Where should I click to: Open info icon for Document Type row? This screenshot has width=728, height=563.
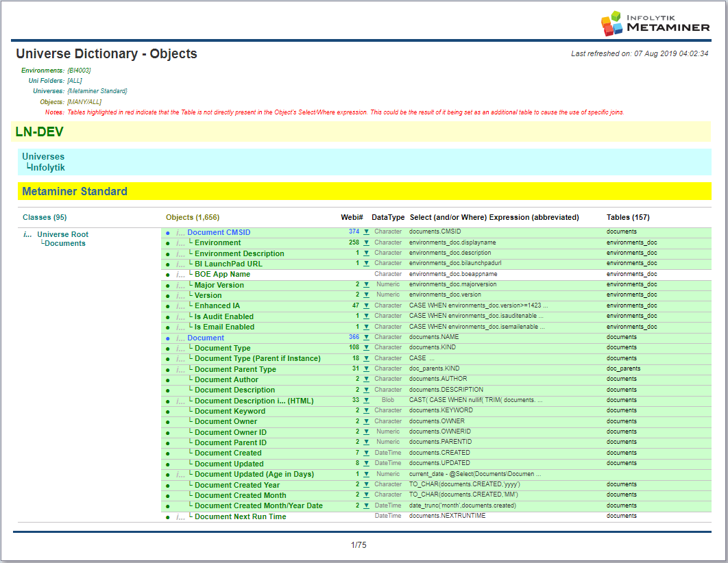[x=180, y=349]
